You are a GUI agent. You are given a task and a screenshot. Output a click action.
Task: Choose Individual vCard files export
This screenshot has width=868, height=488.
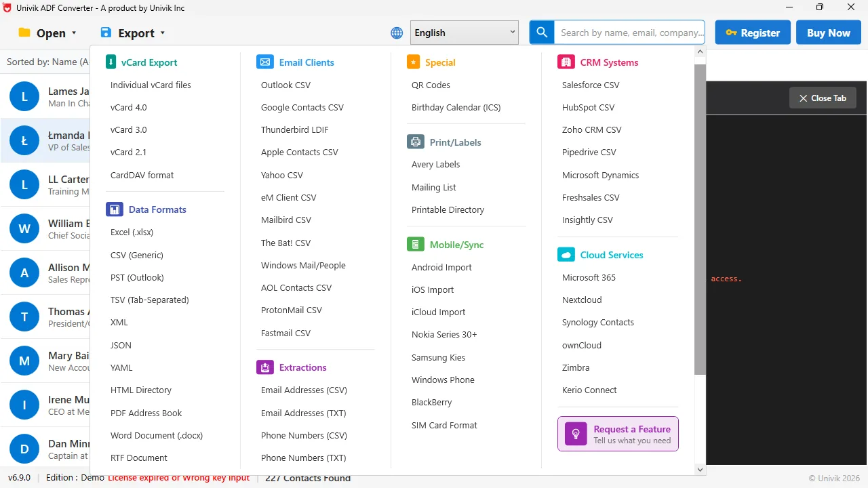pos(151,85)
